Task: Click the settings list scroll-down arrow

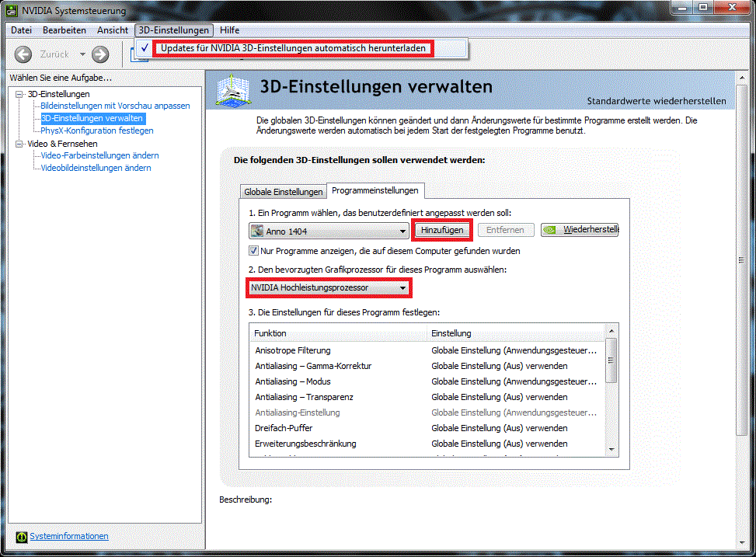Action: click(x=611, y=450)
